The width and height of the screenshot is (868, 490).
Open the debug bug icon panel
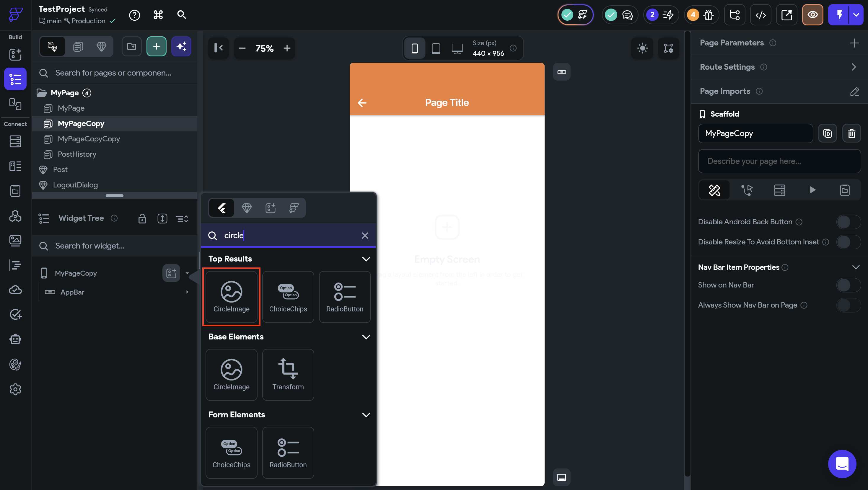(708, 15)
